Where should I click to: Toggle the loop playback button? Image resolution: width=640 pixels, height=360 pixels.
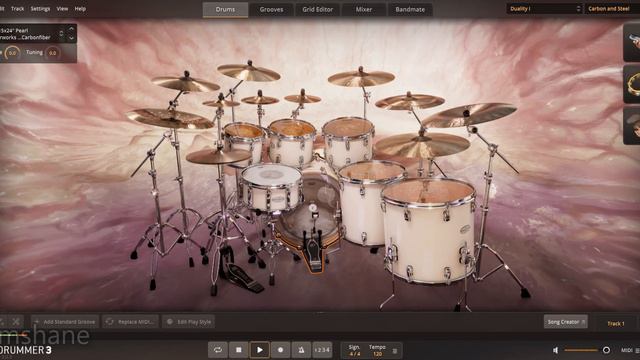click(x=218, y=350)
